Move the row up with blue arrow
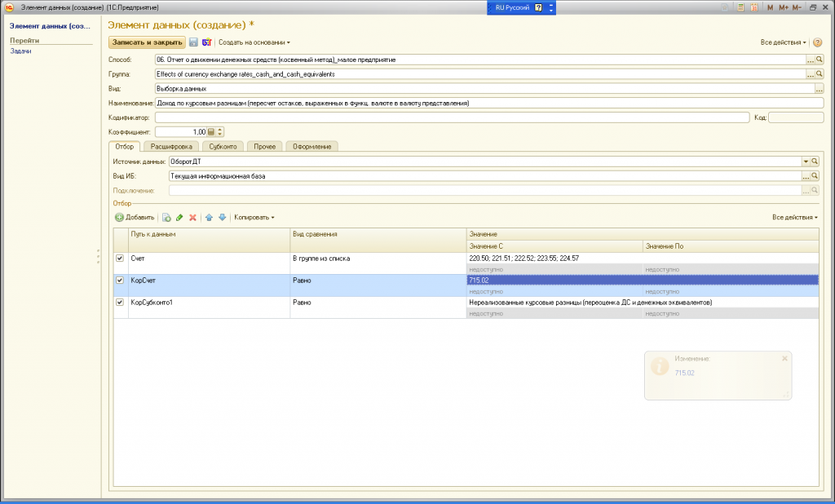835x504 pixels. tap(209, 218)
